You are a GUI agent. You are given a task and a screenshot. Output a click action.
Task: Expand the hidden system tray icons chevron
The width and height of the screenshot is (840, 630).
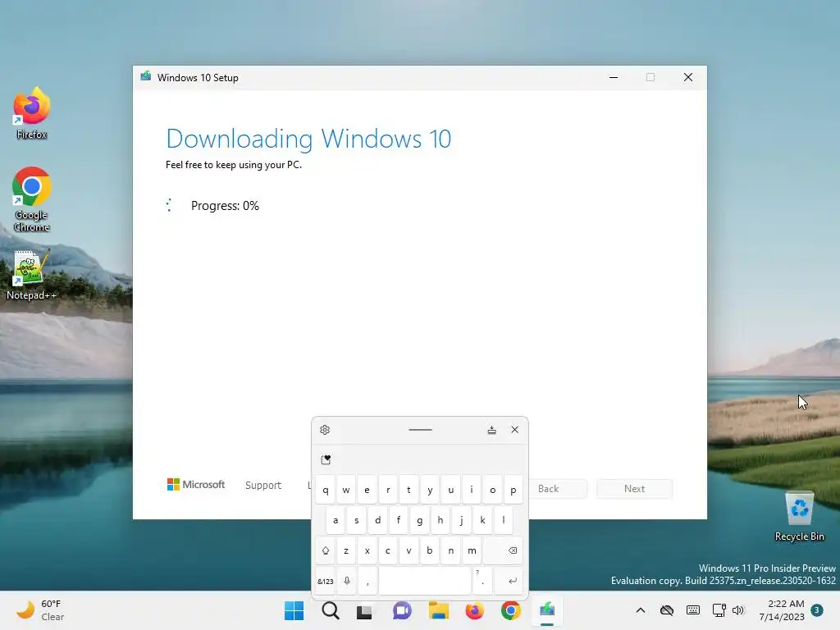tap(640, 610)
